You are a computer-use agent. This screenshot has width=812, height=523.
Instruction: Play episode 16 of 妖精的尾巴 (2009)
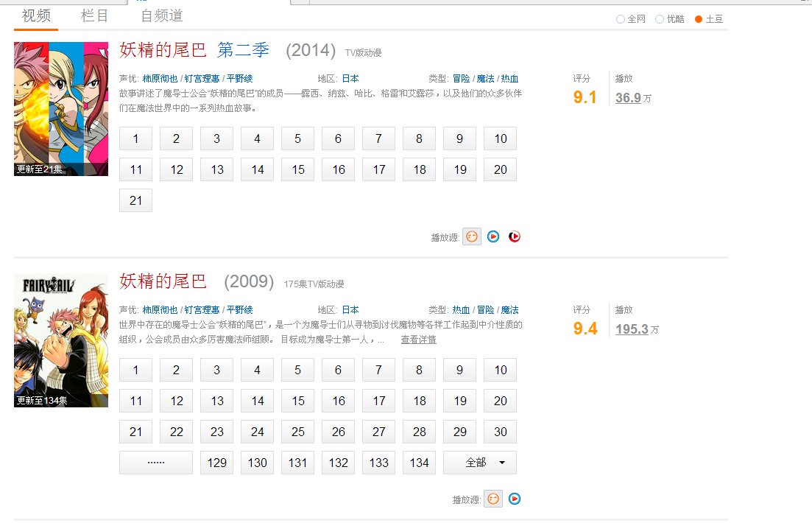(338, 401)
